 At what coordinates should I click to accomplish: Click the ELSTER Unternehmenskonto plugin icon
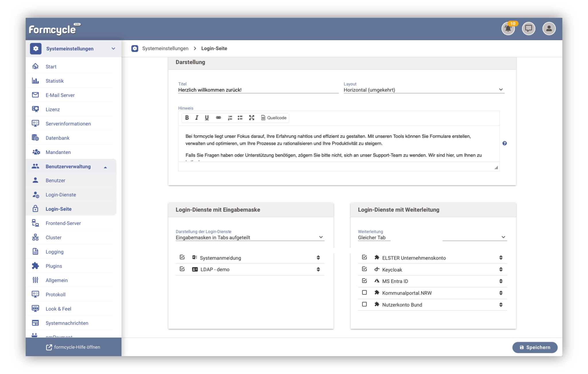pos(377,257)
